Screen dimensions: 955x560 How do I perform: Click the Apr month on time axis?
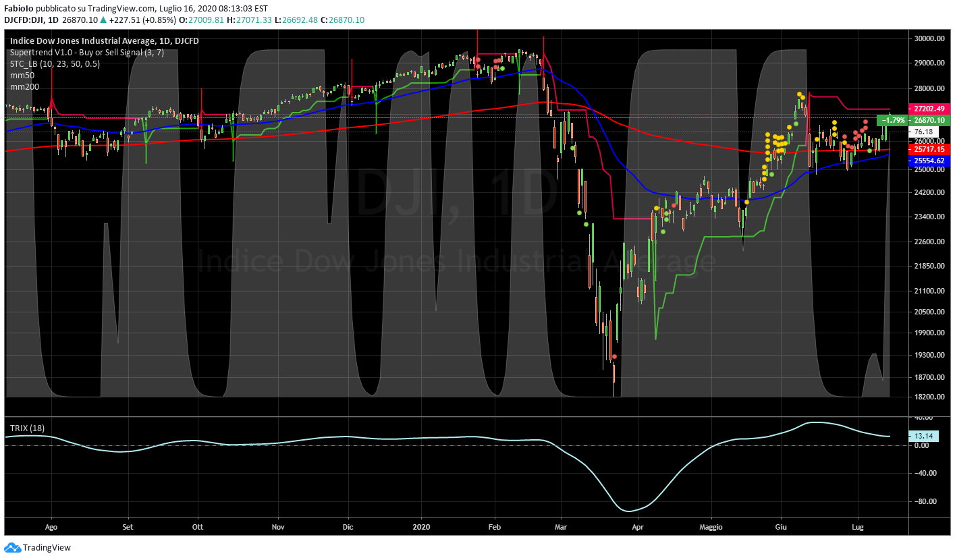(x=636, y=526)
